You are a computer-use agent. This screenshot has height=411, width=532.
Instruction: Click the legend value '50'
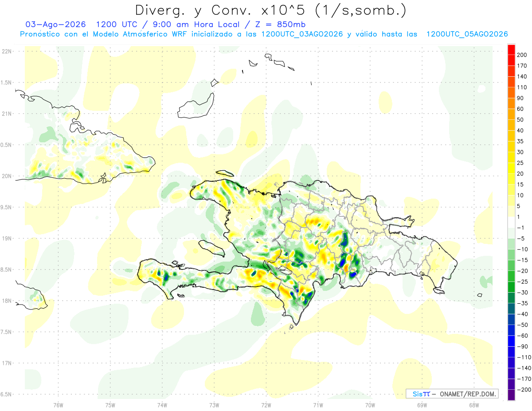tap(520, 120)
